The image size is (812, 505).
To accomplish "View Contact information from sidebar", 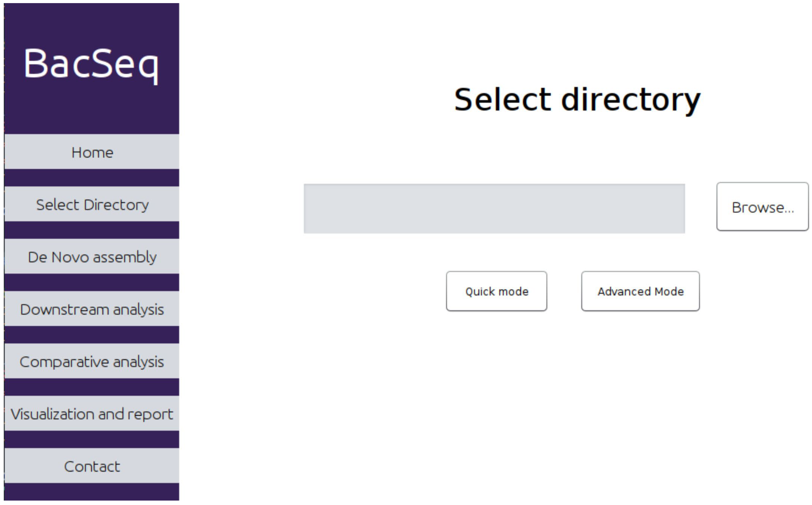I will (x=92, y=466).
